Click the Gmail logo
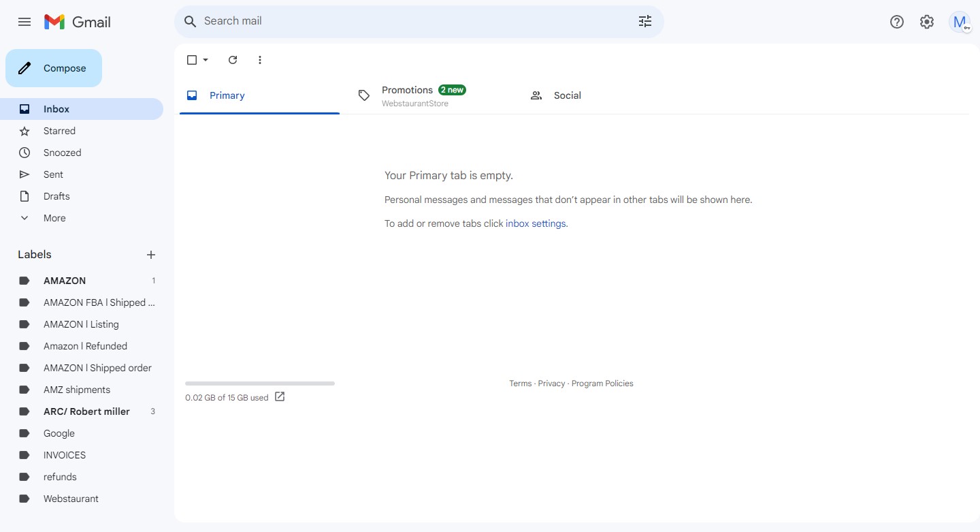The height and width of the screenshot is (532, 980). (x=78, y=22)
